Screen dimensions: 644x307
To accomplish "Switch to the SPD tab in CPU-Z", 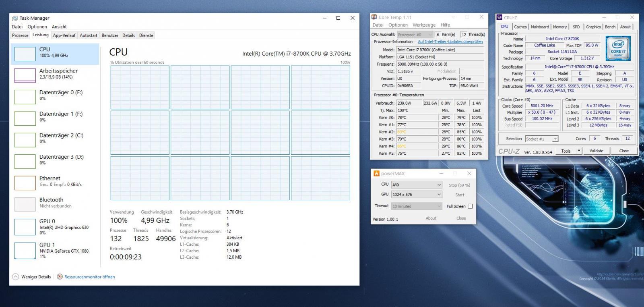I will click(x=576, y=27).
